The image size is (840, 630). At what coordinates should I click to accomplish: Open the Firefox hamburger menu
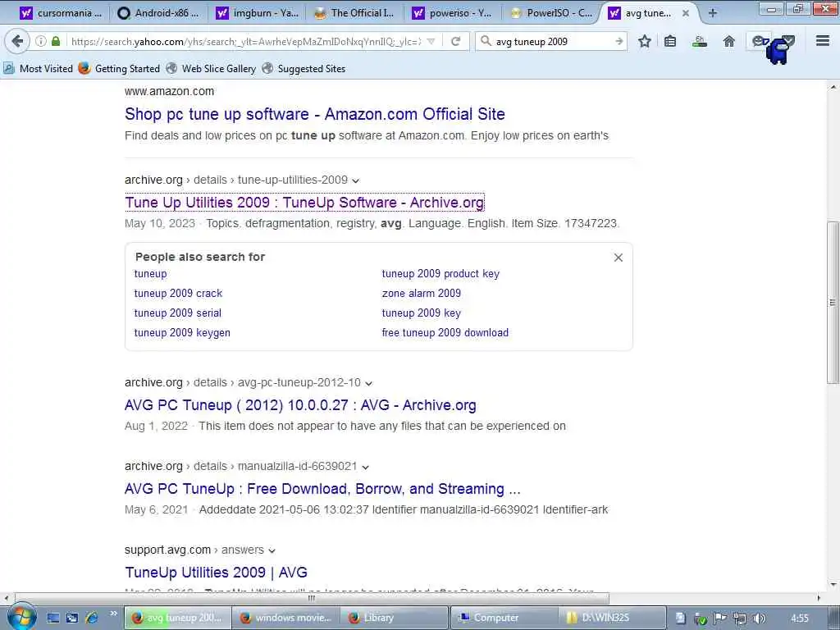[823, 41]
